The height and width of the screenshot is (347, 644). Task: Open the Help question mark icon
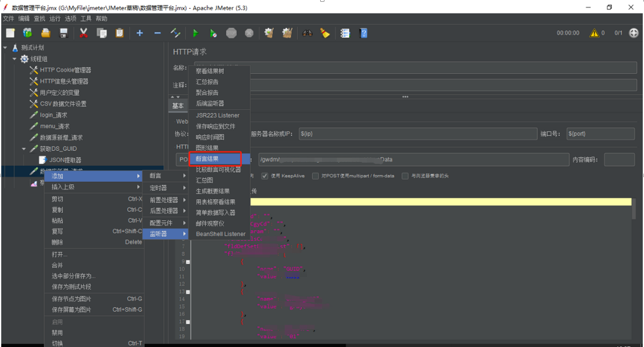tap(364, 34)
